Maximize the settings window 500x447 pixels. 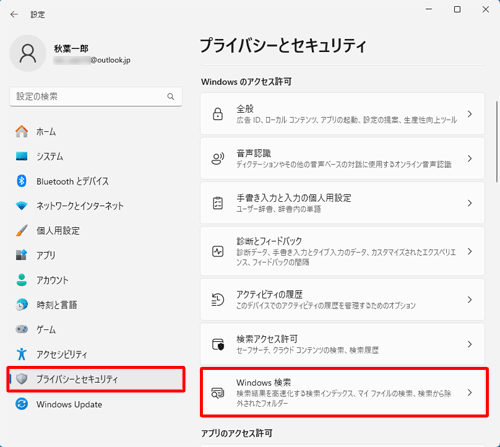(x=457, y=9)
